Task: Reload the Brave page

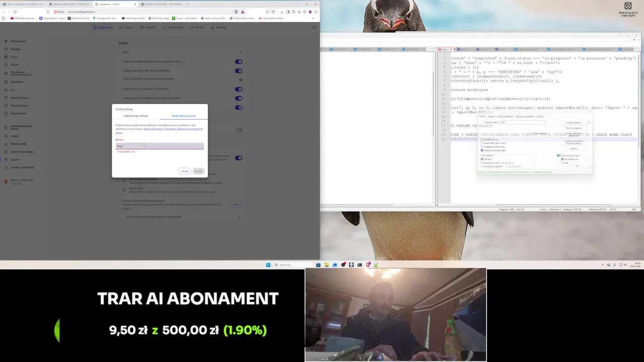Action: [15, 12]
